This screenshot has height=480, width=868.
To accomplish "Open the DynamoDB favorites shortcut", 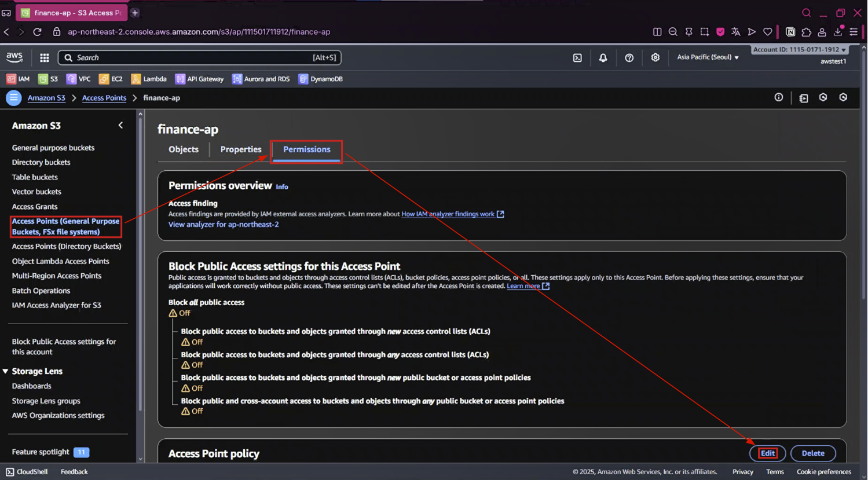I will tap(320, 79).
